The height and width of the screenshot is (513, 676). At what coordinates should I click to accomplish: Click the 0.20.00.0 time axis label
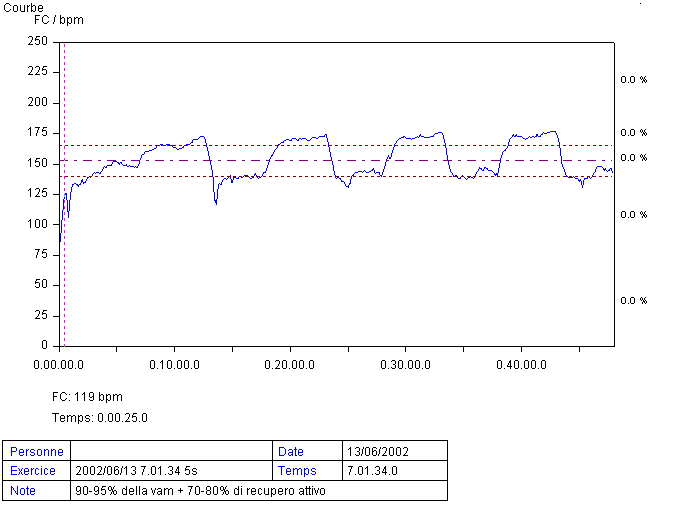[x=290, y=364]
